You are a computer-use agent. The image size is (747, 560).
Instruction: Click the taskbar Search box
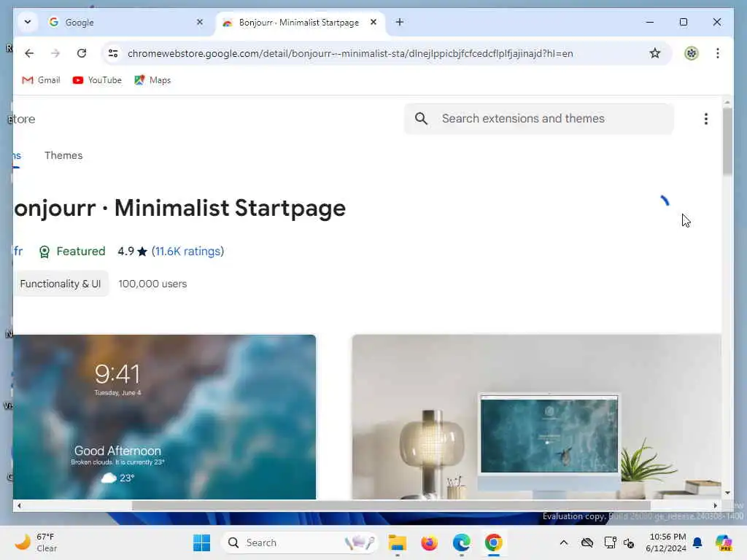click(300, 542)
